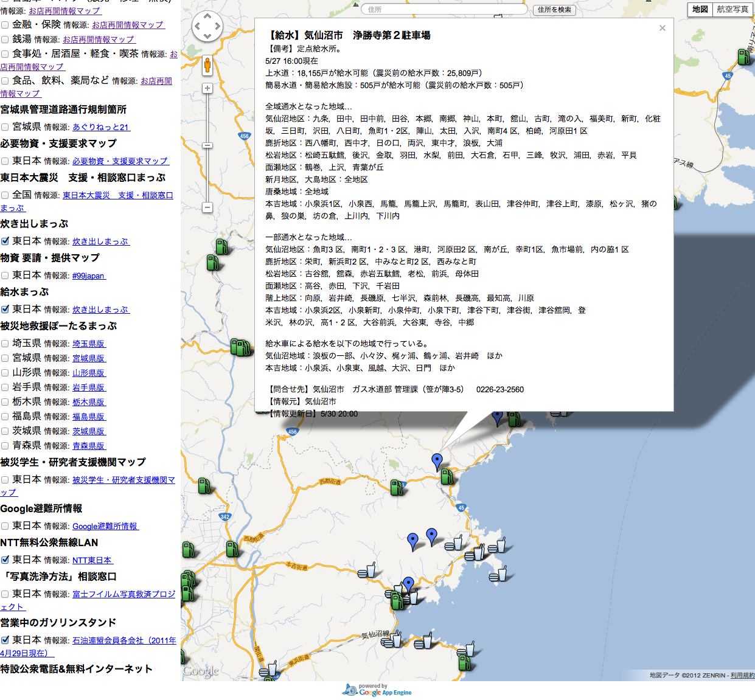Open the Google避難所情報 link
The image size is (755, 700).
(105, 526)
